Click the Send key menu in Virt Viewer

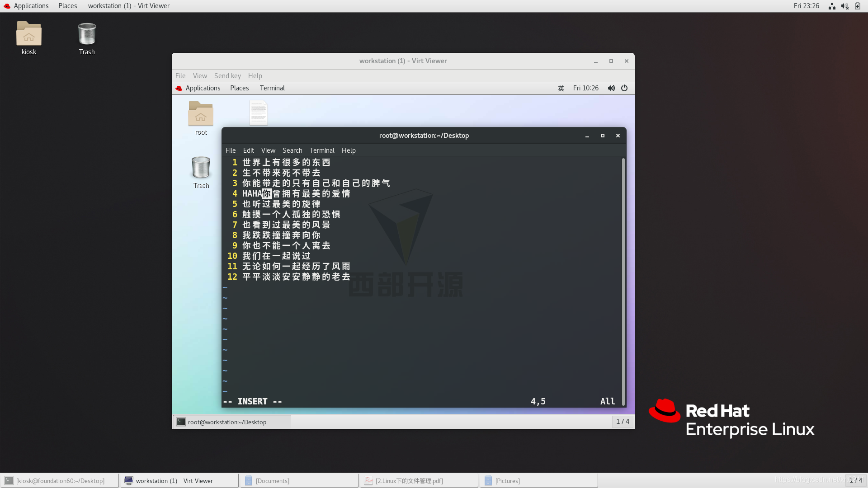[x=228, y=75]
